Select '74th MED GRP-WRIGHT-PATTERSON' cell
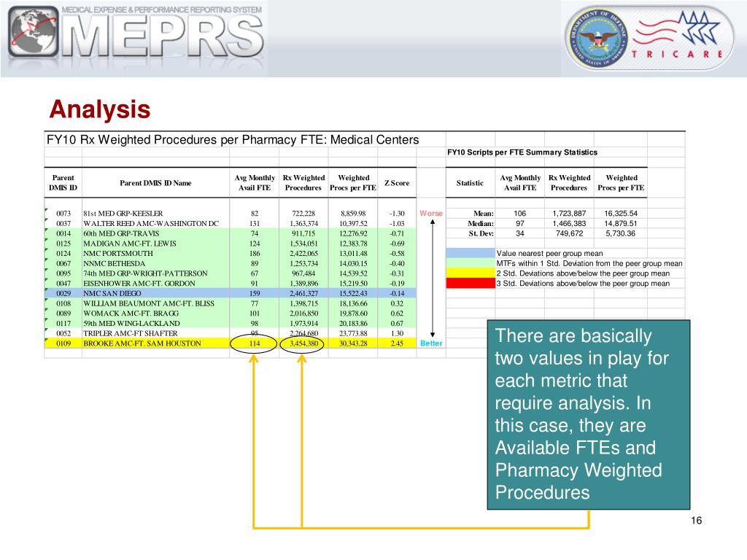This screenshot has height=560, width=747. [145, 273]
